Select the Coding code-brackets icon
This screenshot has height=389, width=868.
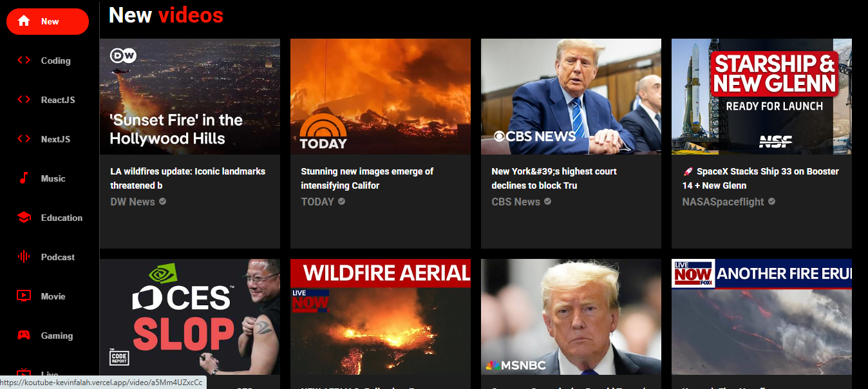pos(24,61)
